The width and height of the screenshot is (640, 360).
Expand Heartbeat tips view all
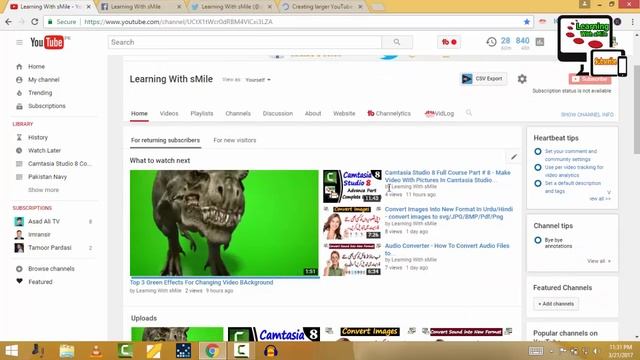tap(600, 199)
